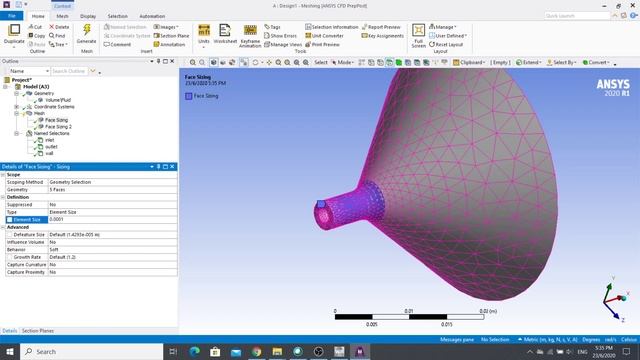This screenshot has height=360, width=640.
Task: Open Chrome from the taskbar
Action: pos(256,351)
